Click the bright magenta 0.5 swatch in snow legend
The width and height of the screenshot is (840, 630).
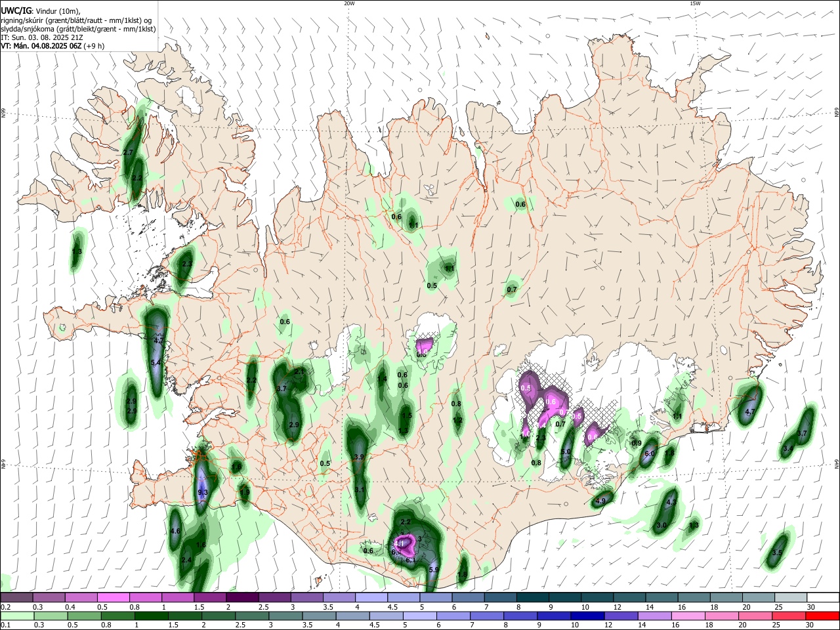[113, 597]
